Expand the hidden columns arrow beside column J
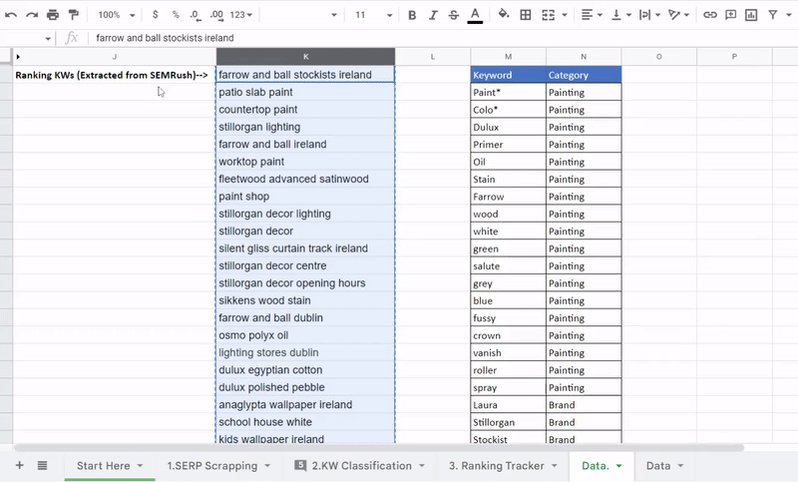The height and width of the screenshot is (482, 798). coord(18,56)
